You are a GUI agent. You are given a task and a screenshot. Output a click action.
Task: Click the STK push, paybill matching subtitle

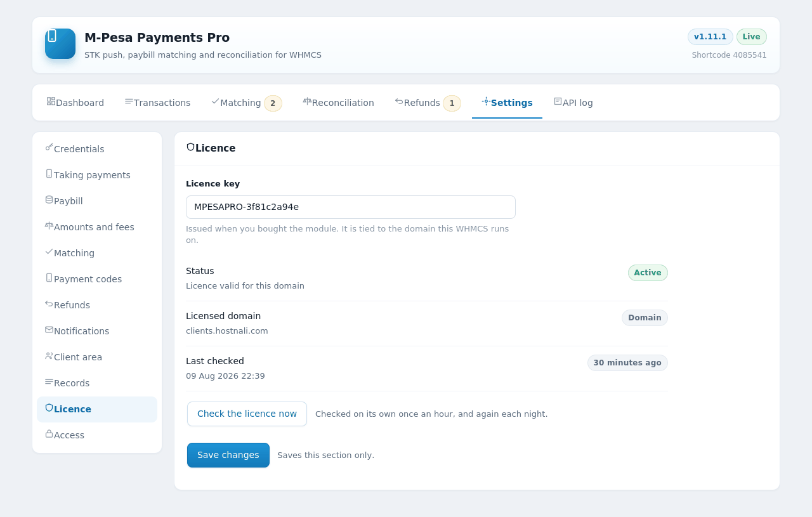(203, 55)
